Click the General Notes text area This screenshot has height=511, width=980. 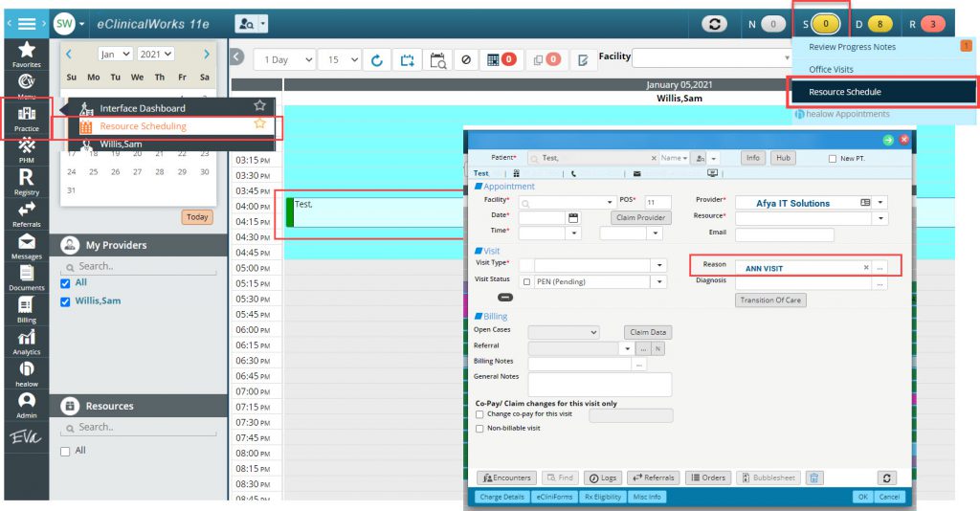coord(600,384)
